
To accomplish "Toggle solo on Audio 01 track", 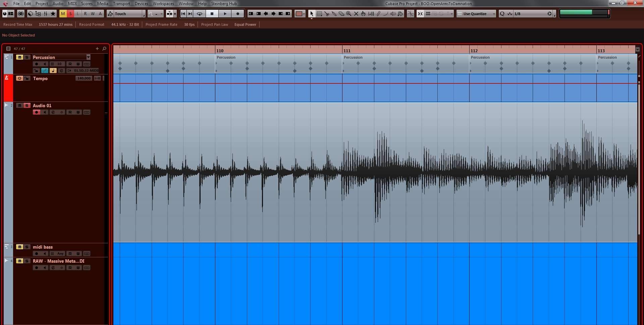I will [x=27, y=106].
